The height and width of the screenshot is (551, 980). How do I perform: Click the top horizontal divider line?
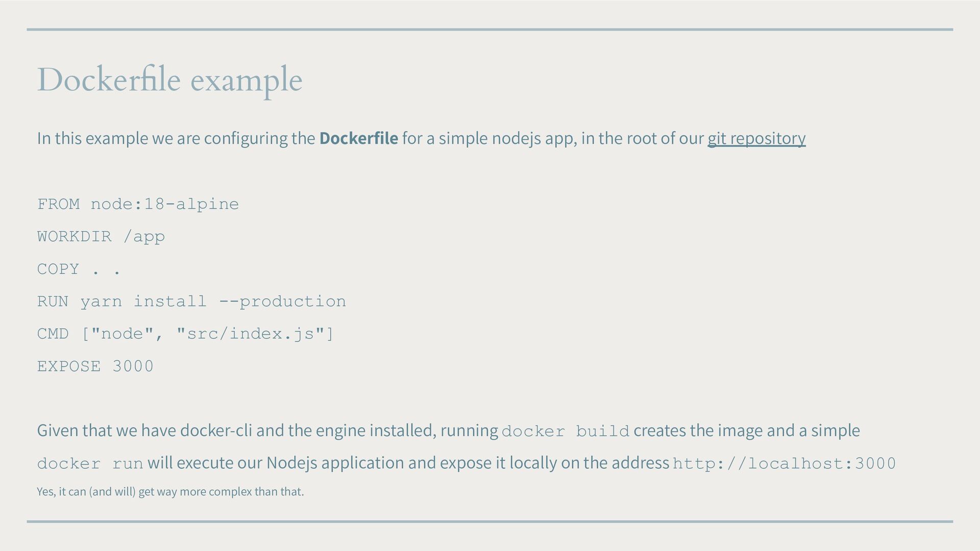490,30
